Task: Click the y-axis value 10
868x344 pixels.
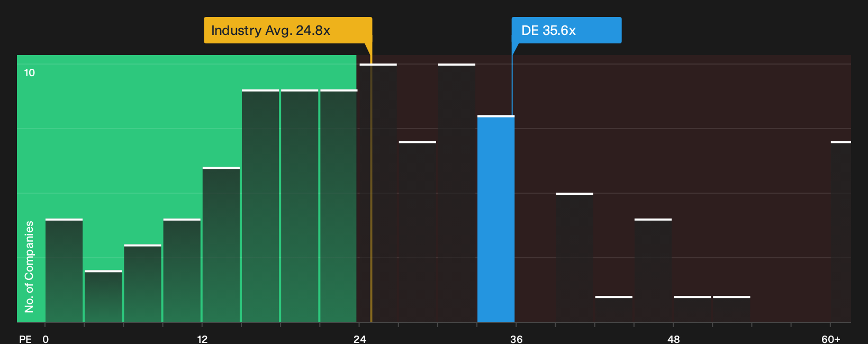Action: 30,73
